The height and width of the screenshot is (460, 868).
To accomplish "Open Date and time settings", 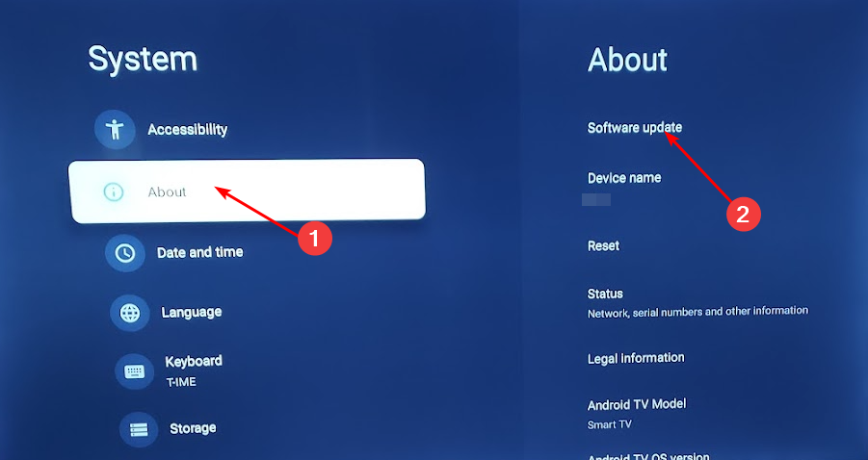I will tap(199, 253).
